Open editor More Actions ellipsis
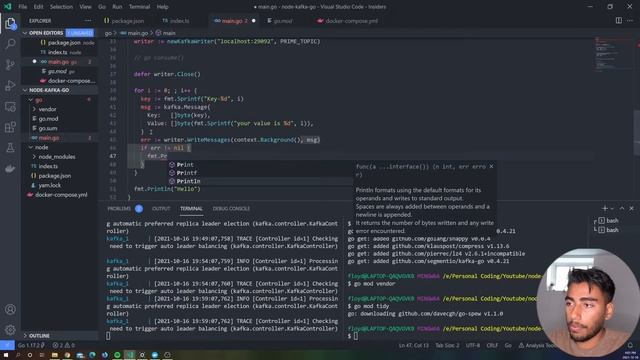 click(630, 20)
